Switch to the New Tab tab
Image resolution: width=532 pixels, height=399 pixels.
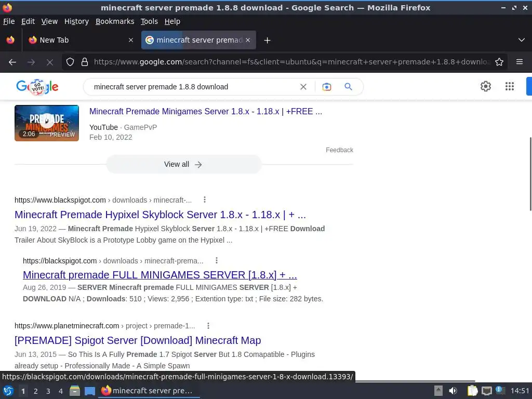[81, 40]
